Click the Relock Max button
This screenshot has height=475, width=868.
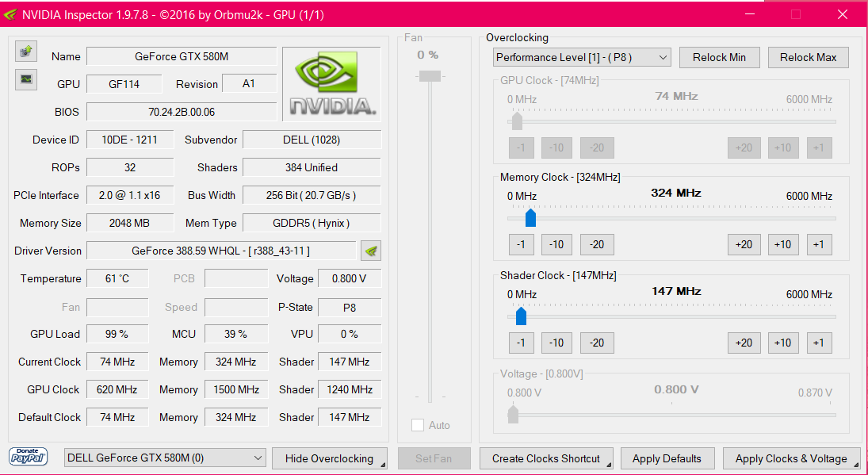(808, 57)
